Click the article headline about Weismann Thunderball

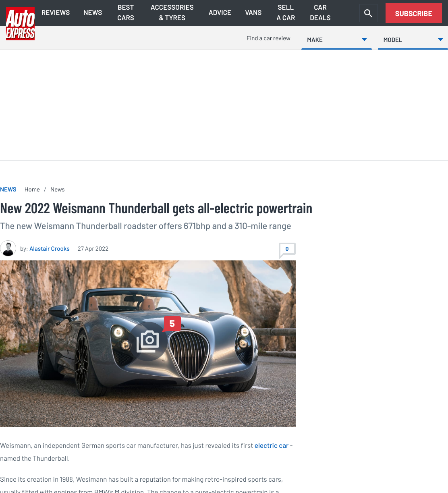click(x=156, y=208)
